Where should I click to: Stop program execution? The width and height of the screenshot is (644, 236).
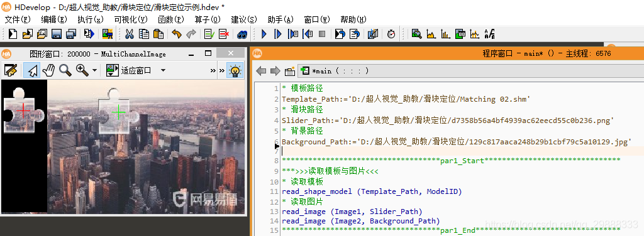tap(322, 34)
